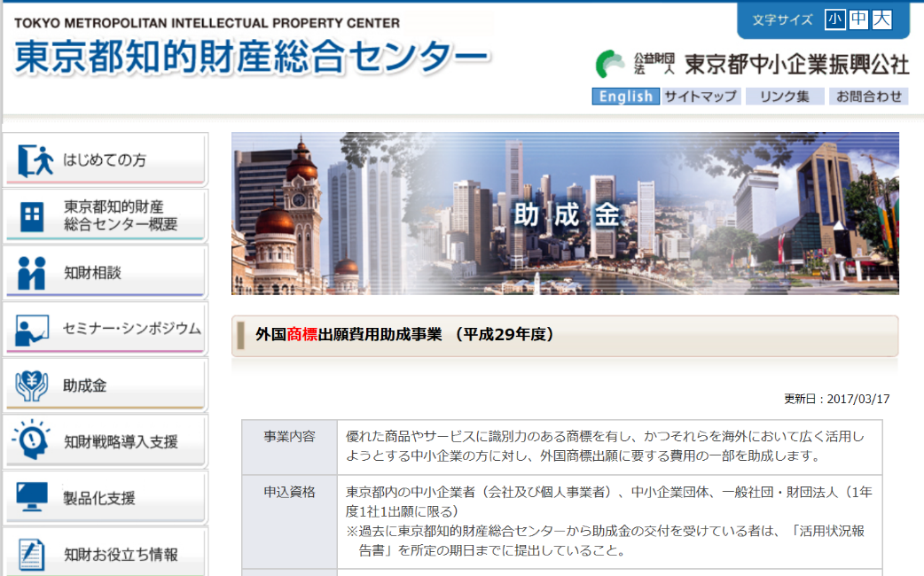
Task: Click the yen-in-hands icon for 助成金
Action: (32, 385)
